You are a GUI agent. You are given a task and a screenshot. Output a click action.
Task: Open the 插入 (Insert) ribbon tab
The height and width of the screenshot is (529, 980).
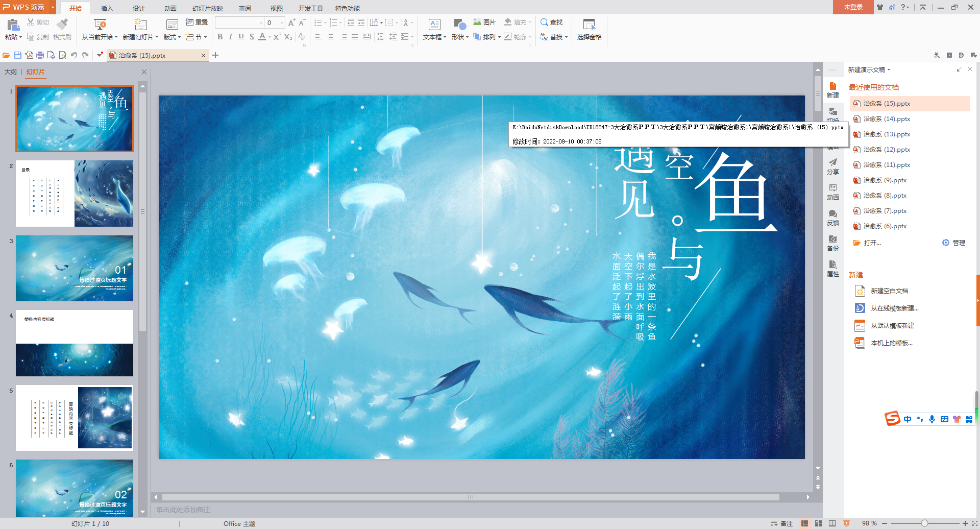click(107, 8)
